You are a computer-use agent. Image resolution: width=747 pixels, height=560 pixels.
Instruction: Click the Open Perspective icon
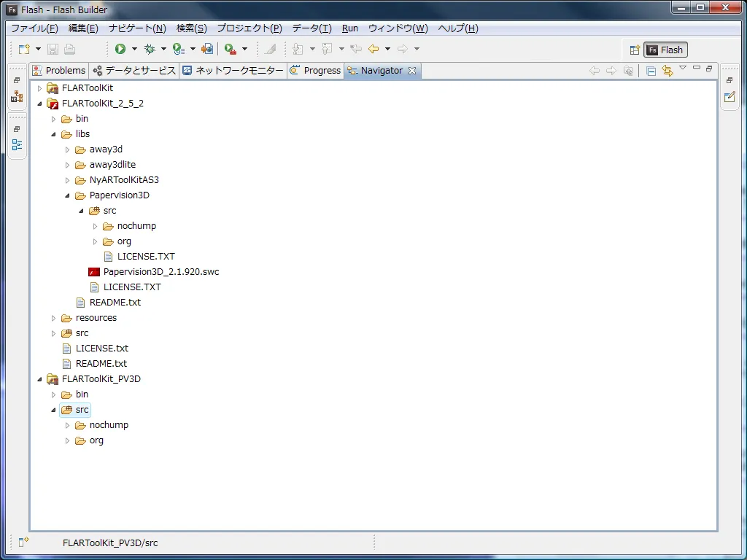[x=635, y=50]
